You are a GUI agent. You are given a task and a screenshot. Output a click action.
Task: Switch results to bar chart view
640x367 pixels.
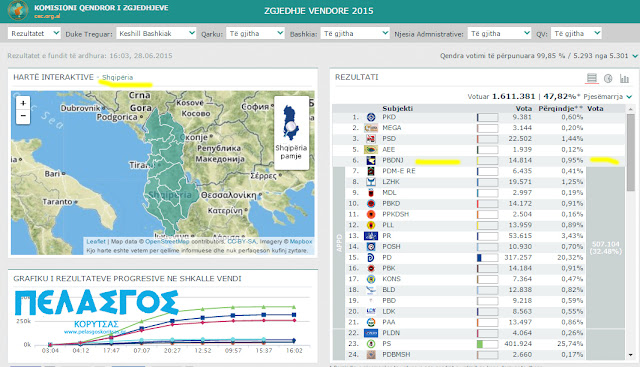(624, 78)
